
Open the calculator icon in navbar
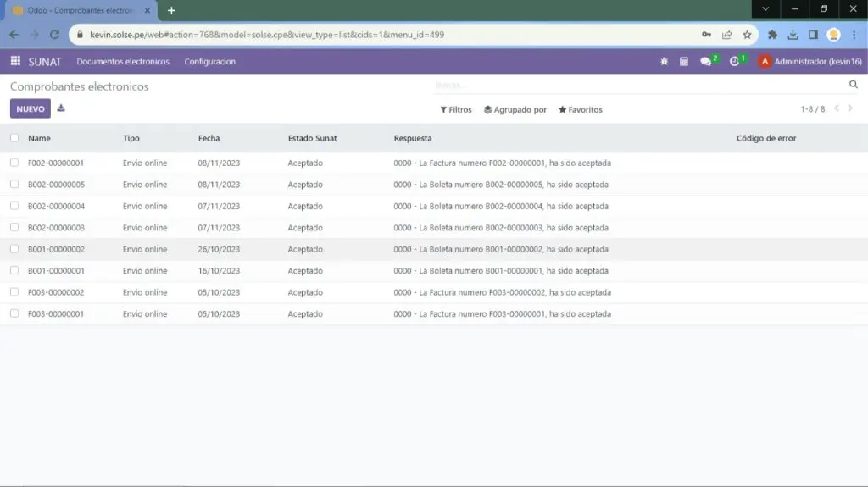684,61
